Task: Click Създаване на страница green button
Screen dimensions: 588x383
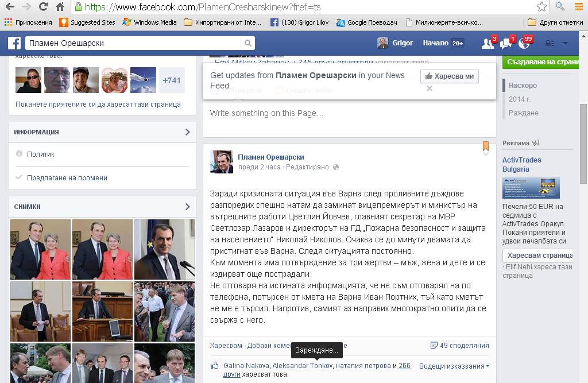Action: 541,62
